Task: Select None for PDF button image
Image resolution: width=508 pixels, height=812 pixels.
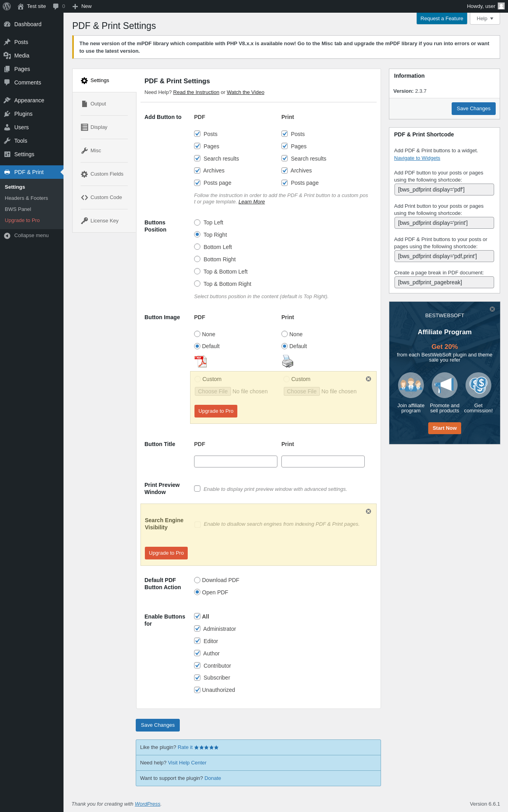Action: point(197,334)
